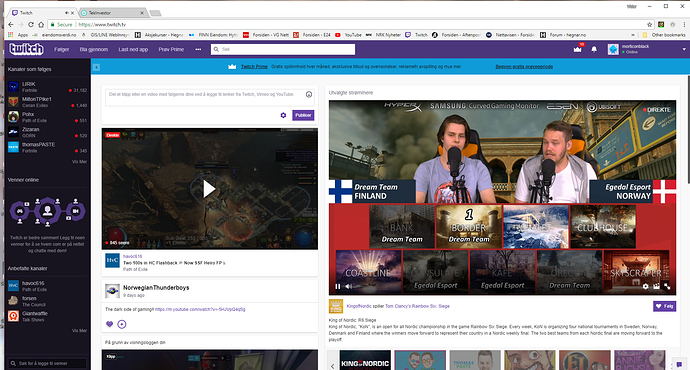The height and width of the screenshot is (370, 690).
Task: Open featured stream player settings gear
Action: click(x=646, y=286)
